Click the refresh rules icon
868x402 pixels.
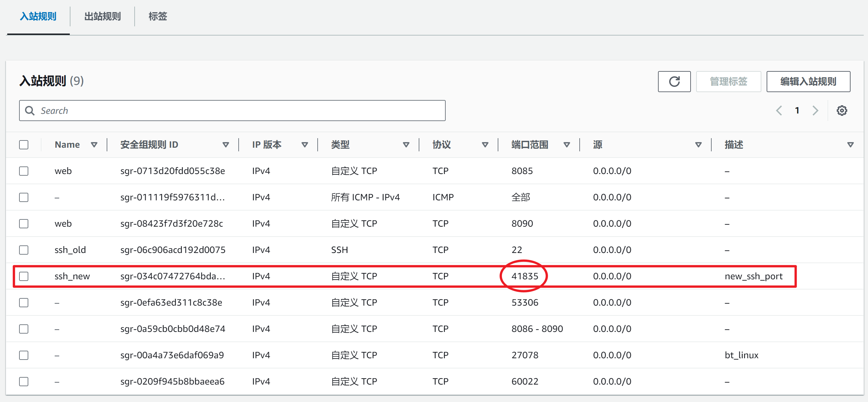pyautogui.click(x=674, y=82)
